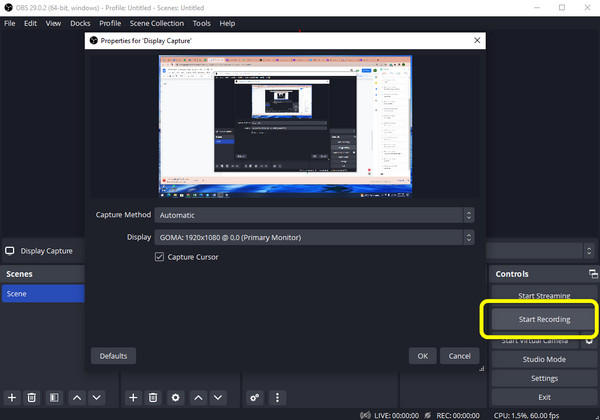Image resolution: width=600 pixels, height=420 pixels.
Task: Click the 'Capture Method' label
Action: (123, 215)
